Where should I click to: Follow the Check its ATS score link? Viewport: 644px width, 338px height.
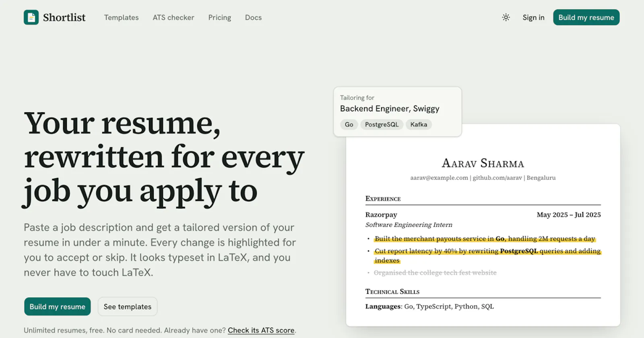[261, 330]
